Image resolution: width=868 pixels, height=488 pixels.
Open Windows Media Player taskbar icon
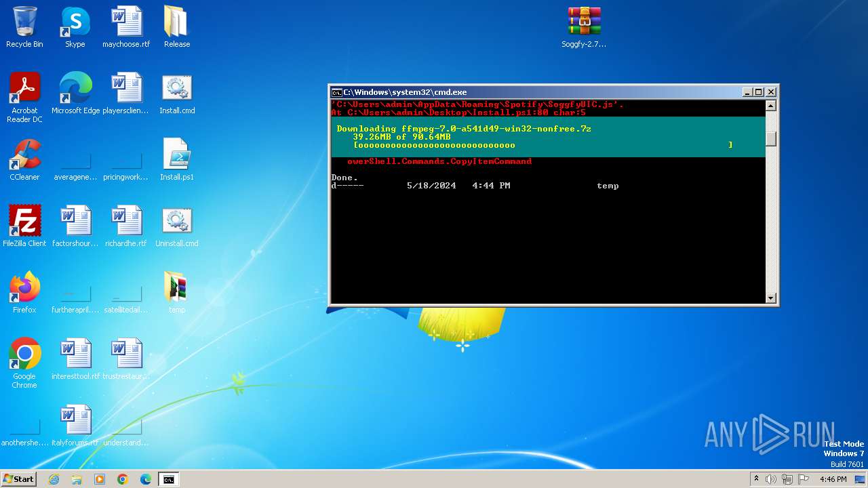click(100, 479)
